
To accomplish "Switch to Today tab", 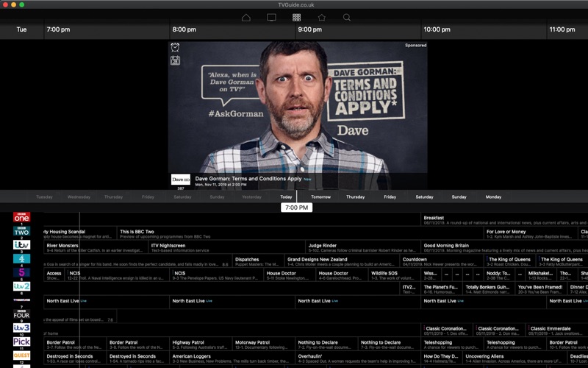I will click(286, 197).
